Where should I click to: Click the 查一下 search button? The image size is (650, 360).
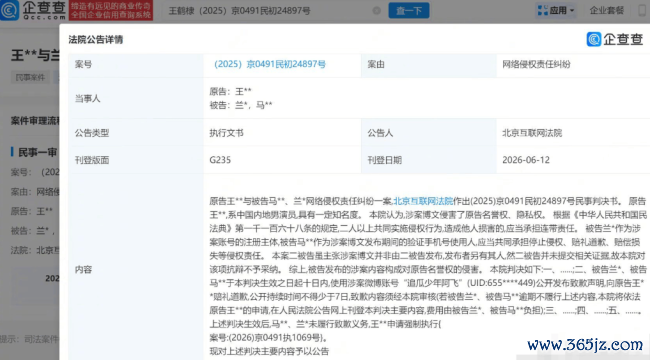tap(409, 10)
